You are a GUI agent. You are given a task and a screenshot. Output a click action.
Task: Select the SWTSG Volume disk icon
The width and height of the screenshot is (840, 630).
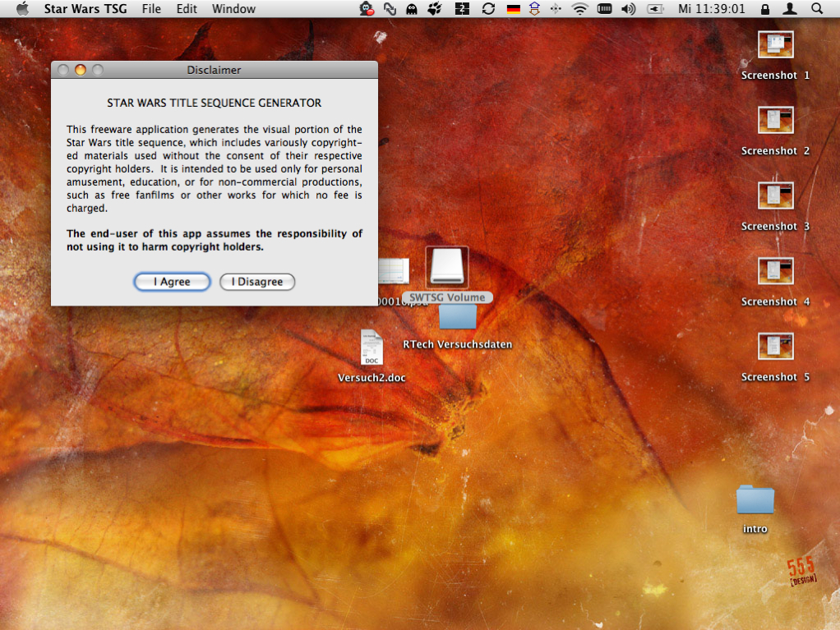pyautogui.click(x=447, y=267)
